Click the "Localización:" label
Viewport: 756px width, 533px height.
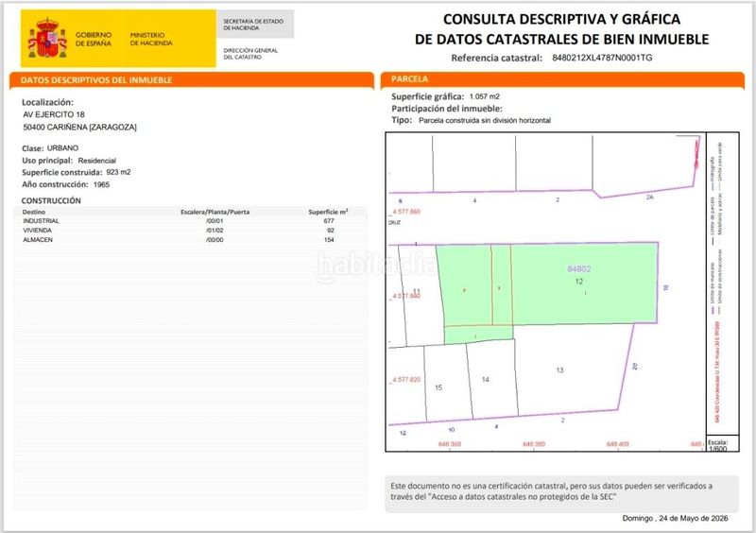point(48,102)
